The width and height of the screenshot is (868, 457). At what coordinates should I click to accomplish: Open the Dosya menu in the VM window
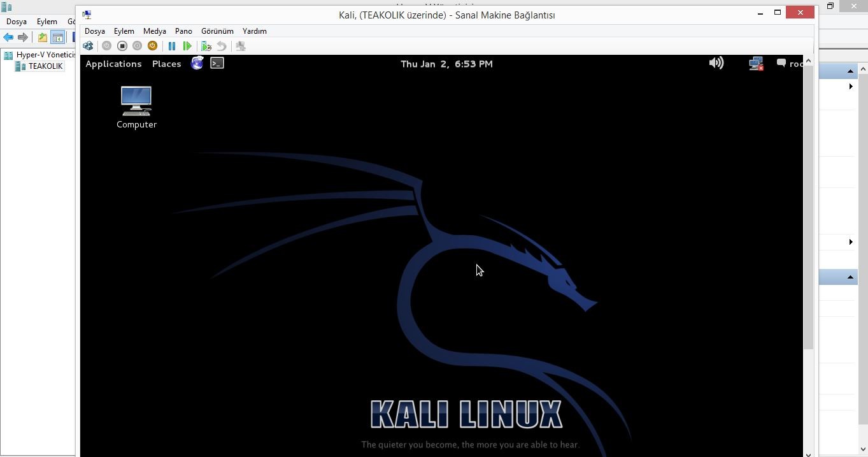pos(95,31)
